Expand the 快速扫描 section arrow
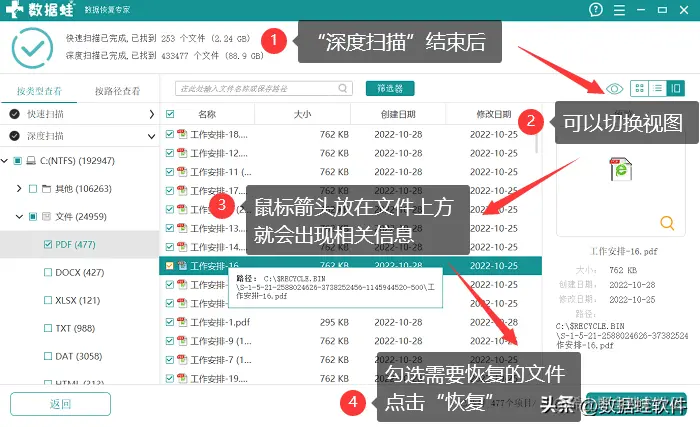 point(151,114)
